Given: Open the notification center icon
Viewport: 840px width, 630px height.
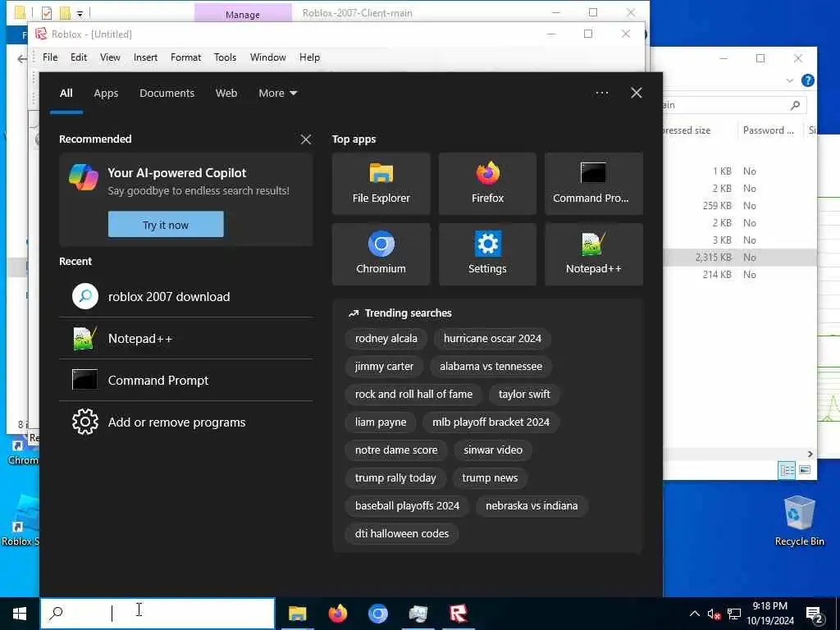Looking at the screenshot, I should (x=815, y=614).
